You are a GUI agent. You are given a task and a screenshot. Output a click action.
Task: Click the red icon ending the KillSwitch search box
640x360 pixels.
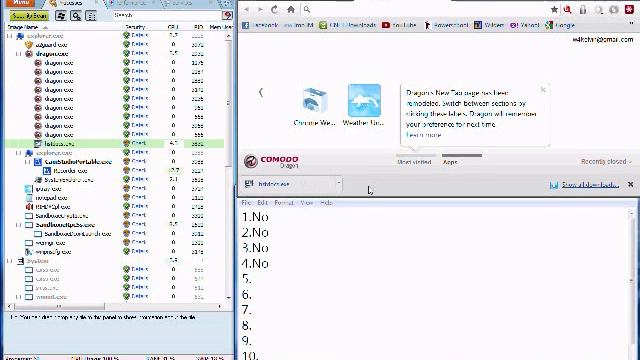pos(227,15)
